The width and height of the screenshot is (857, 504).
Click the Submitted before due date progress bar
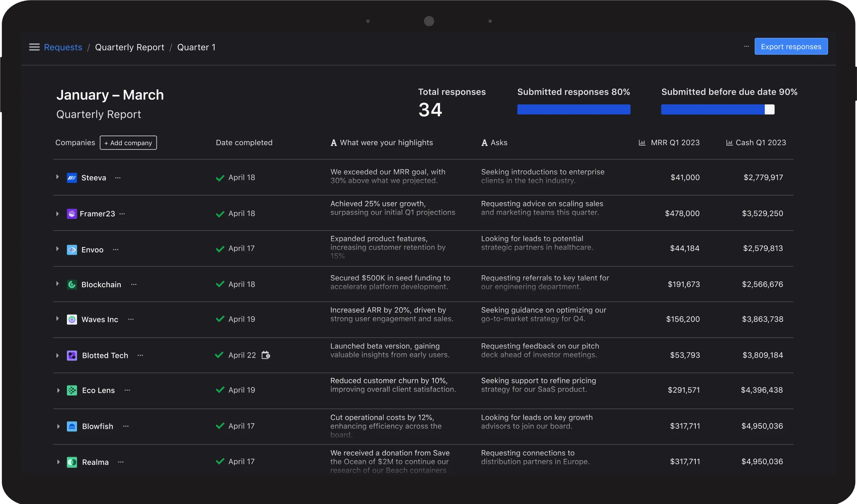click(717, 109)
